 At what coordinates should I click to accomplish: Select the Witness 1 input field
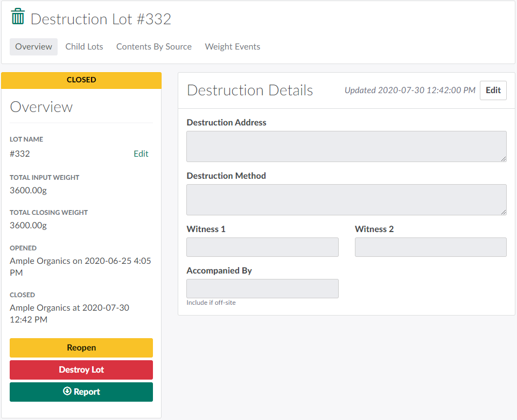pyautogui.click(x=262, y=247)
